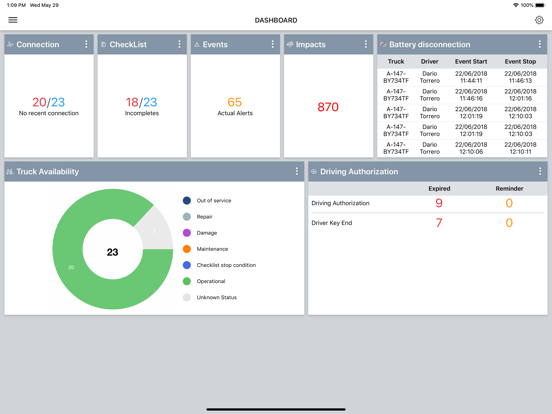The width and height of the screenshot is (552, 414).
Task: Click the Driving Authorization header icon
Action: (314, 171)
